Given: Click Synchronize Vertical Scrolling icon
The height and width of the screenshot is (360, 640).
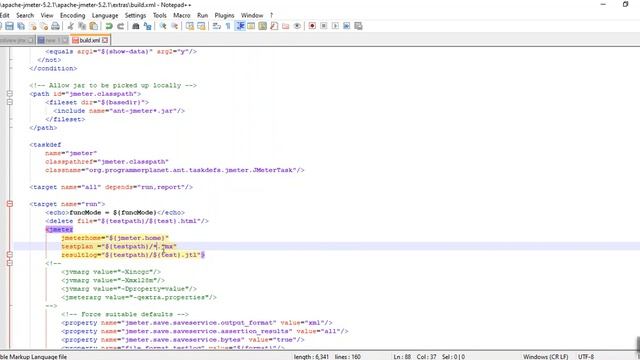Looking at the screenshot, I should 190,26.
